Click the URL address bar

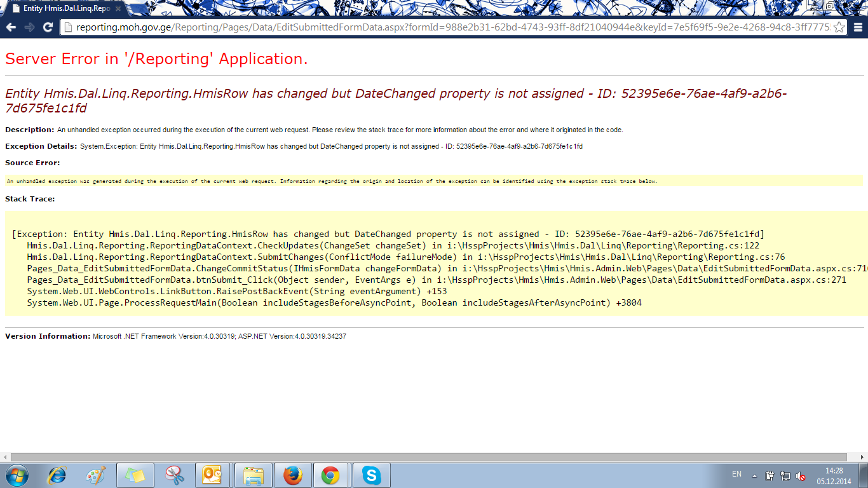(445, 27)
